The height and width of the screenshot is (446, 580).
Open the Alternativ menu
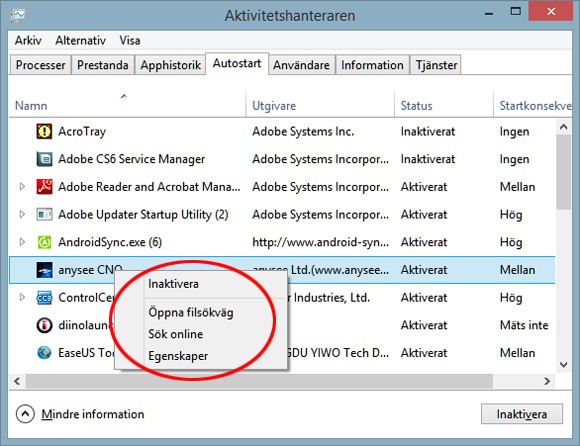pos(80,40)
